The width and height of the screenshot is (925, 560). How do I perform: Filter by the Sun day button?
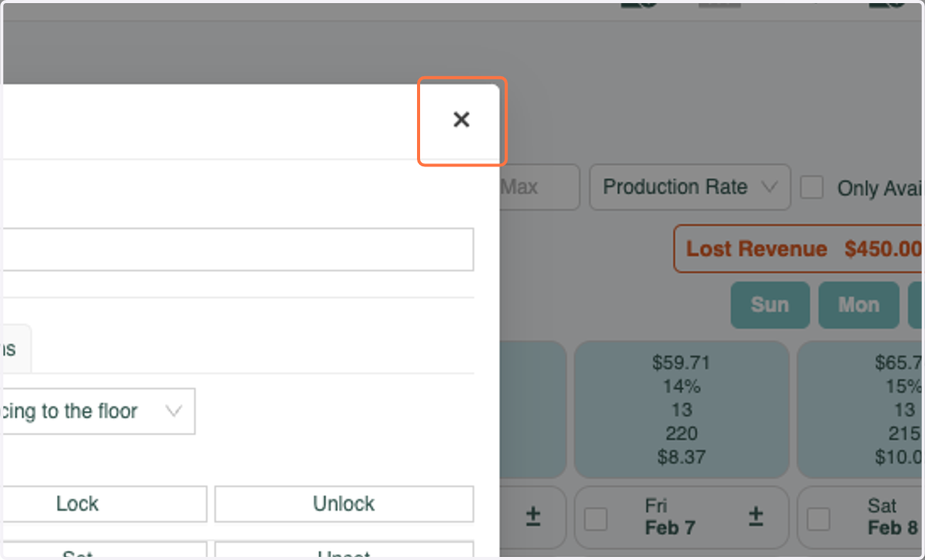click(770, 305)
